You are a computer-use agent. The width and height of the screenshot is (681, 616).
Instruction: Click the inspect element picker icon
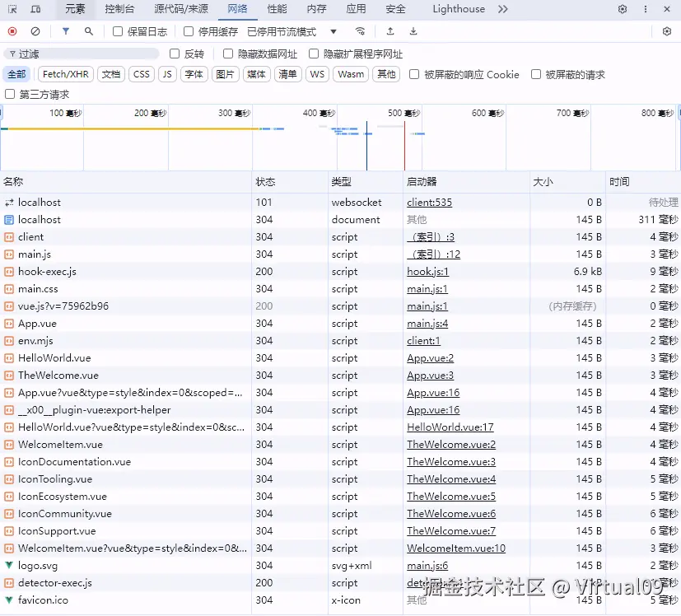point(12,9)
